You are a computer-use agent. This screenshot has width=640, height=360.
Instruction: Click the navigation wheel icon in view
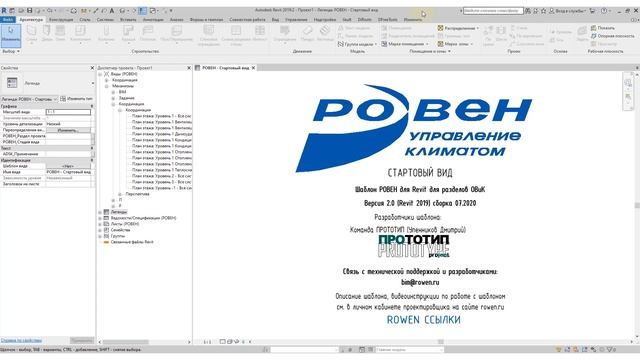coord(628,83)
